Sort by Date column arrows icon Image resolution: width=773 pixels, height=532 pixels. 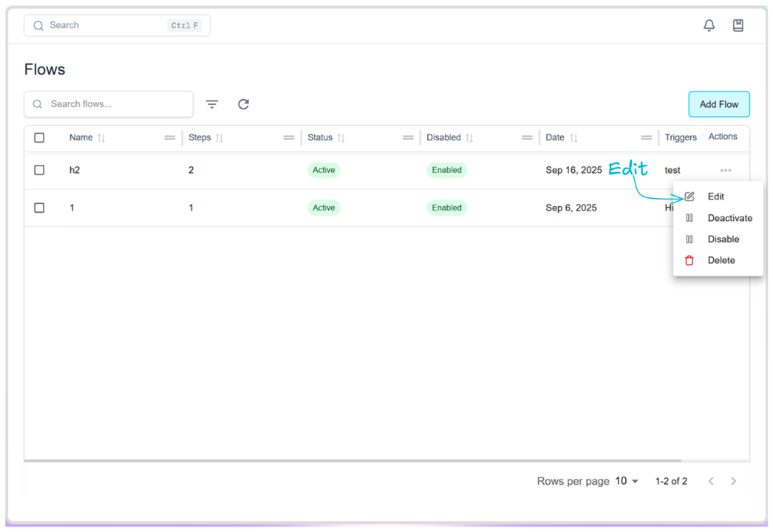pos(573,138)
